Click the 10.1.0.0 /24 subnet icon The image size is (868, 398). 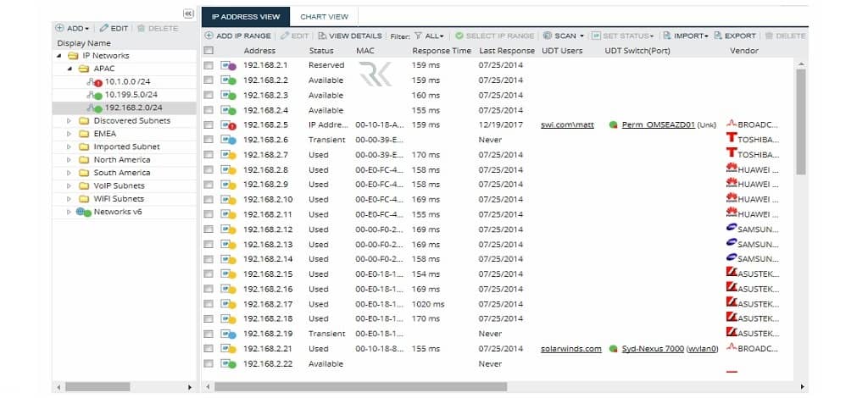[x=94, y=82]
